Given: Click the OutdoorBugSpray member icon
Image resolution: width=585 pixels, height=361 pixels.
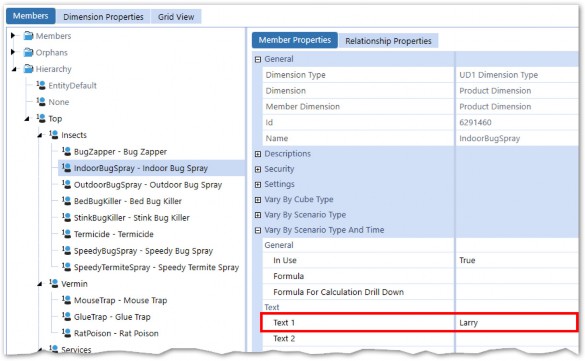Looking at the screenshot, I should click(66, 184).
